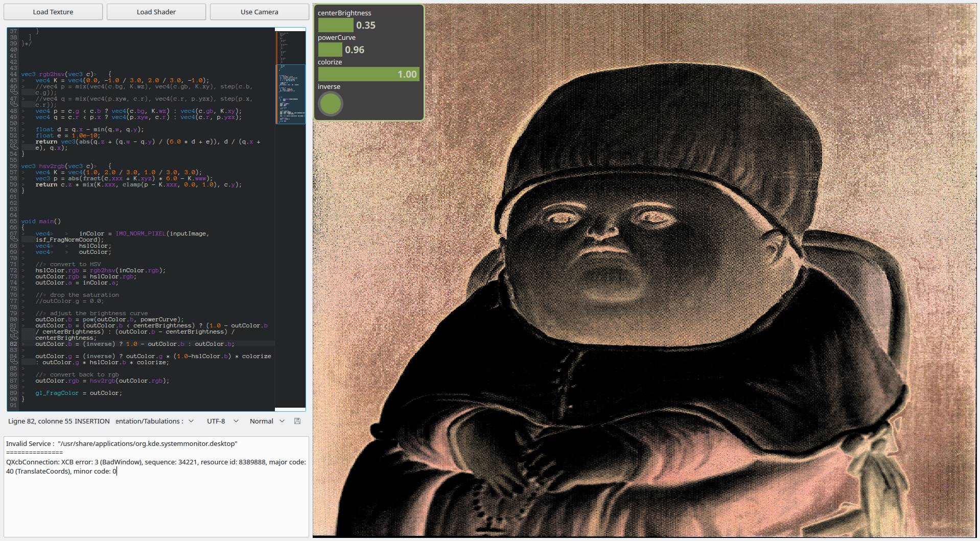
Task: Click the line "outColor.b = pow(outColor.b, powerCurve);"
Action: click(x=109, y=319)
